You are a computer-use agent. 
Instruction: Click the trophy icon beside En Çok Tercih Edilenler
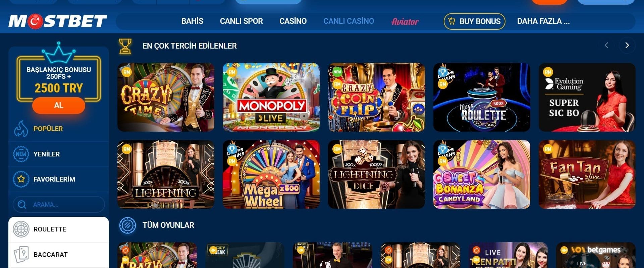[x=125, y=46]
